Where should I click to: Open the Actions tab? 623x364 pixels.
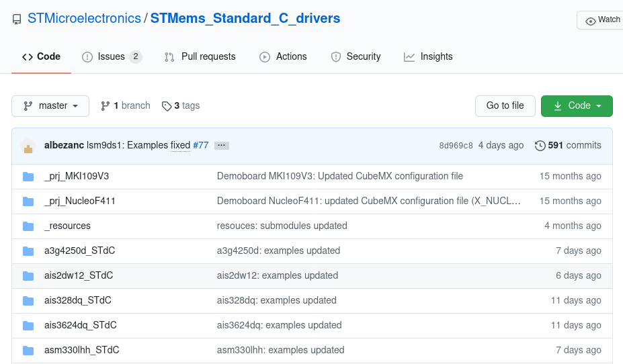[284, 57]
